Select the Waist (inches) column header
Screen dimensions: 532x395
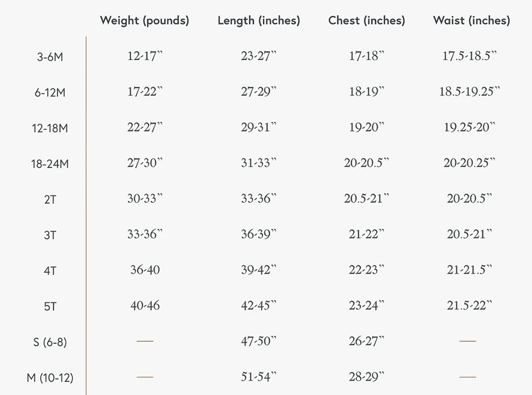pyautogui.click(x=471, y=21)
